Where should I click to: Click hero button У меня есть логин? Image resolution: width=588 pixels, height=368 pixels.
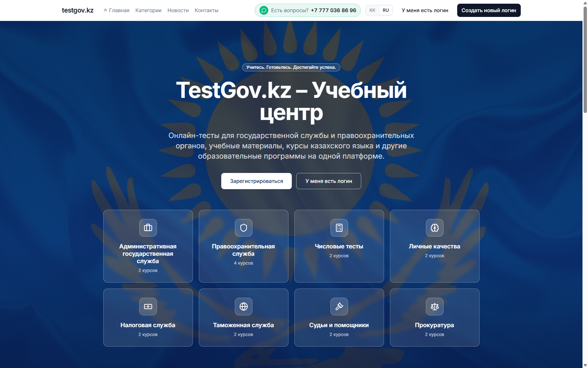pos(329,181)
